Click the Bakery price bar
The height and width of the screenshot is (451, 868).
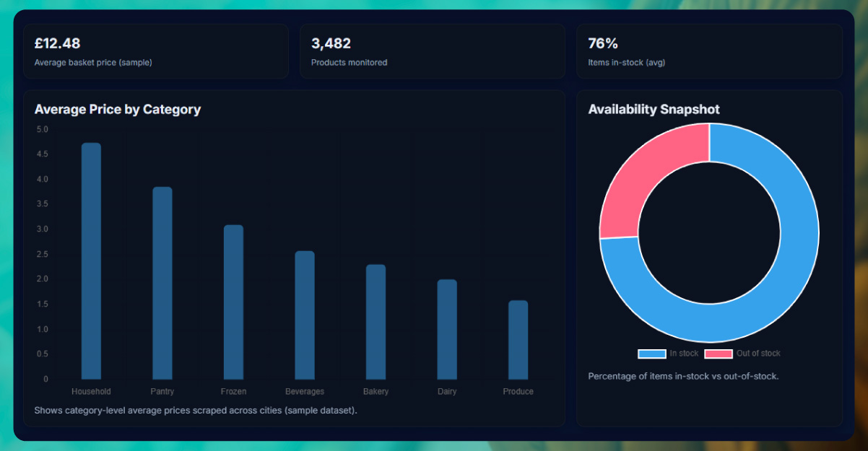pyautogui.click(x=376, y=322)
